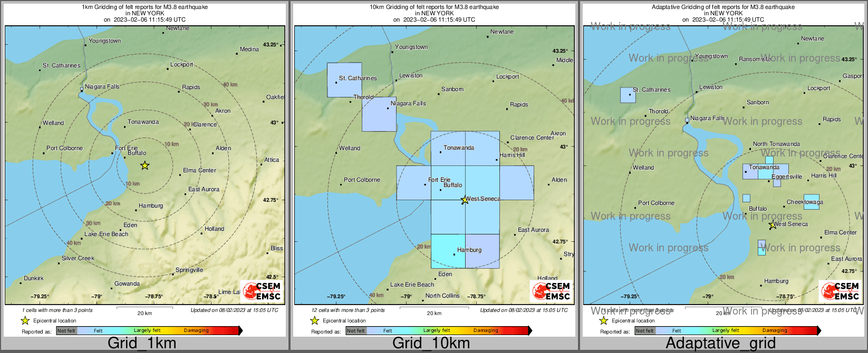
Task: Click the 'Ransomville' label on Adaptative_grid map
Action: [755, 59]
